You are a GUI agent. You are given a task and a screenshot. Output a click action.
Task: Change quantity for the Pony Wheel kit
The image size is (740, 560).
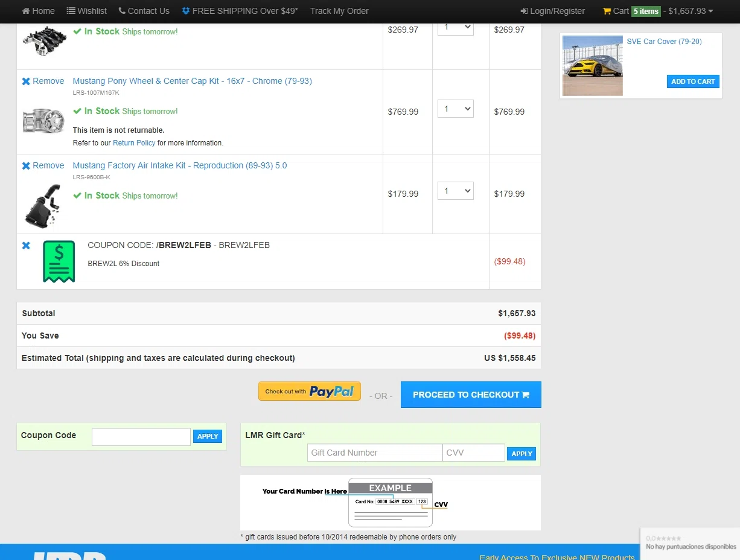456,109
